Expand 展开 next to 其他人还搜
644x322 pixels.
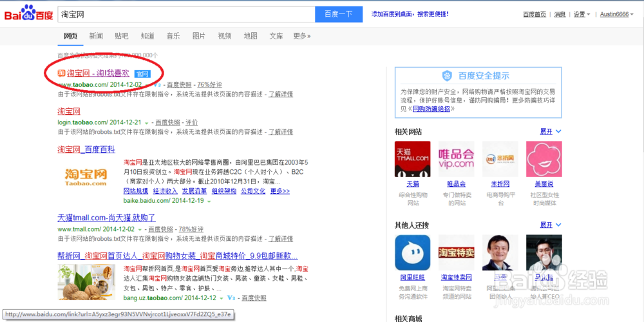pos(551,225)
